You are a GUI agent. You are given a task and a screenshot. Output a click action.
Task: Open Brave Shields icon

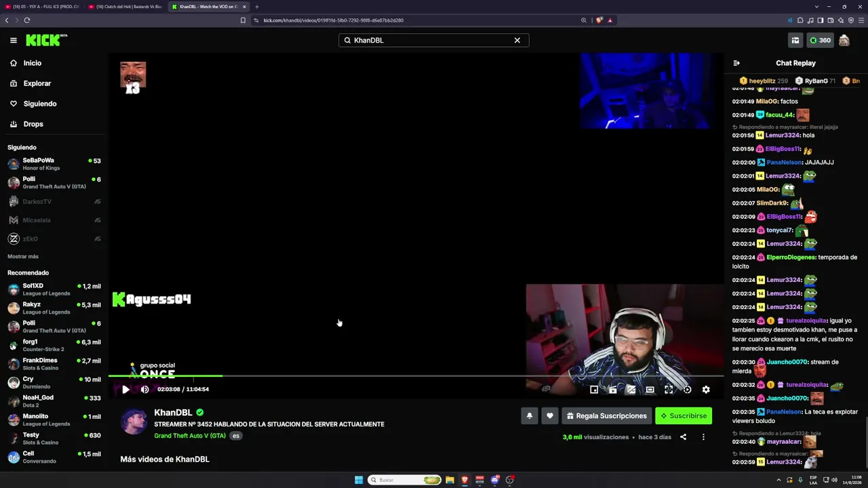pyautogui.click(x=599, y=20)
